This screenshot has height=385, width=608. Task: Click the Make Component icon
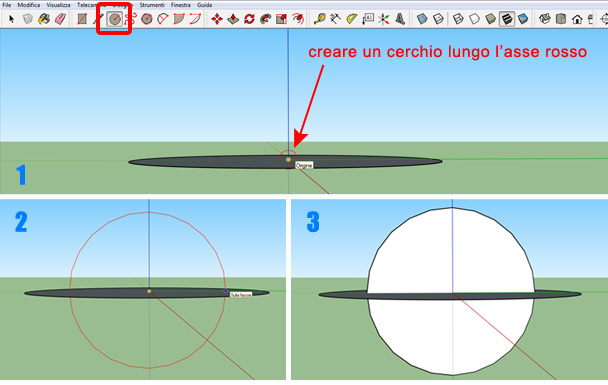point(28,19)
